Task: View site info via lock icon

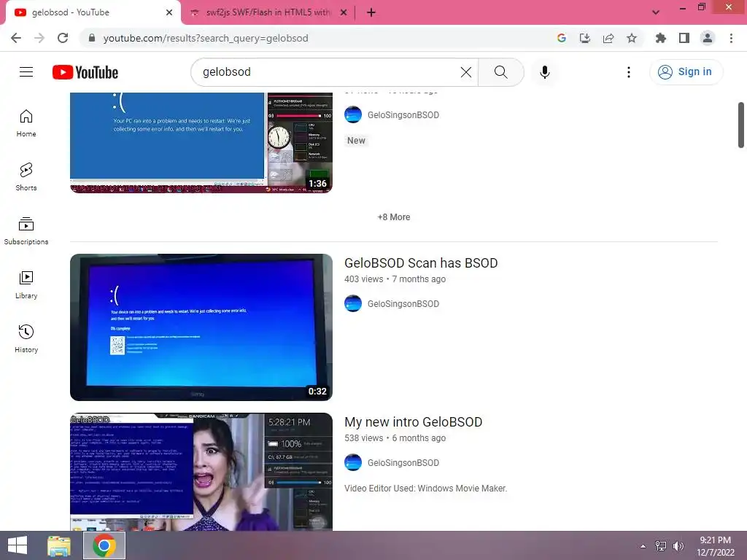Action: click(92, 38)
